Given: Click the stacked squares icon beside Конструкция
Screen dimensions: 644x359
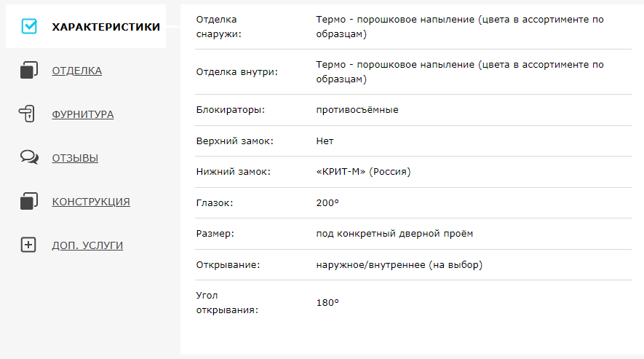Looking at the screenshot, I should click(x=29, y=202).
